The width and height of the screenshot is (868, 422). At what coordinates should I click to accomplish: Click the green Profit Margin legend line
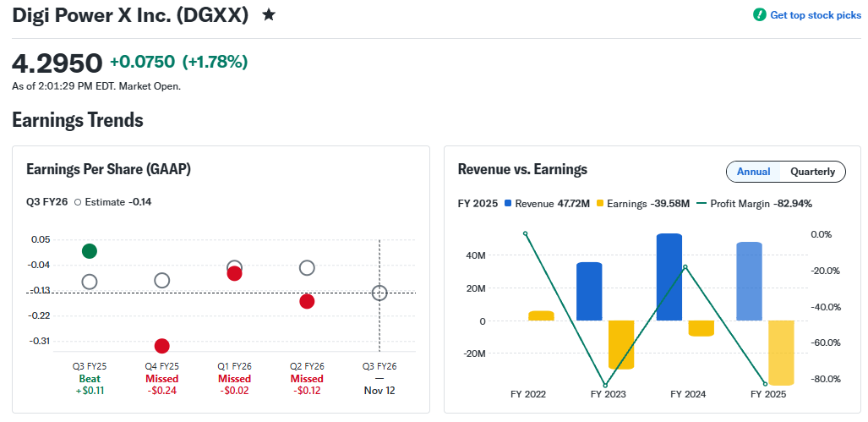pyautogui.click(x=701, y=204)
